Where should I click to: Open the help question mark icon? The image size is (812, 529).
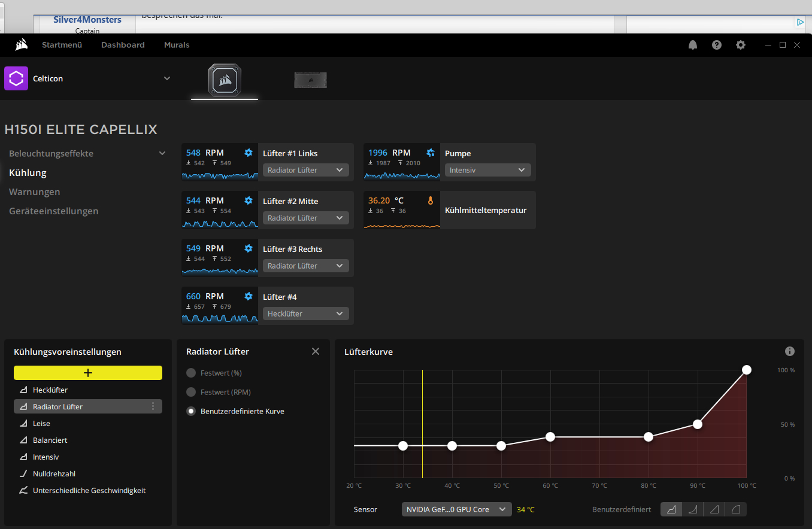click(717, 45)
